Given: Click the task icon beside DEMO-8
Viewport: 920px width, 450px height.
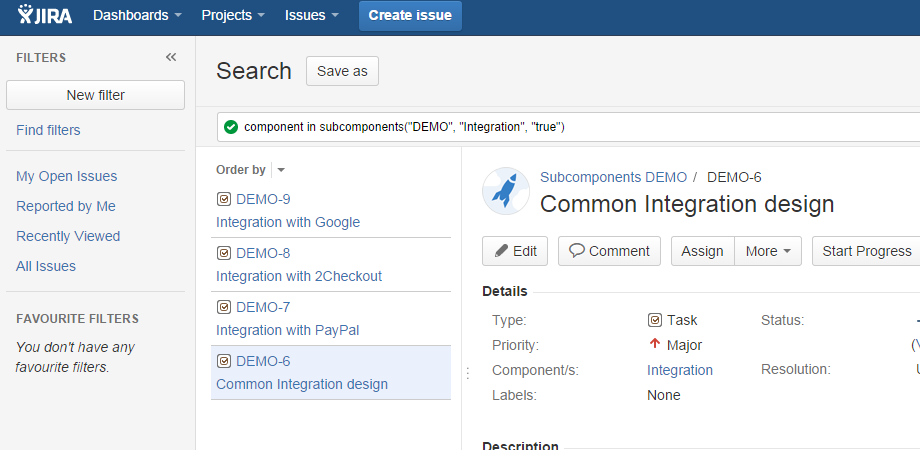Looking at the screenshot, I should (x=224, y=253).
